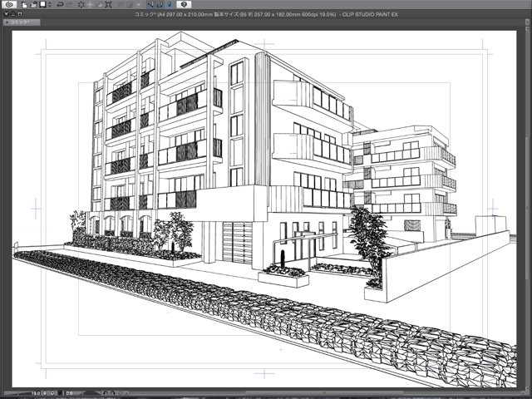532x399 pixels.
Task: Click the Fill bucket toolbar icon
Action: [x=99, y=4]
